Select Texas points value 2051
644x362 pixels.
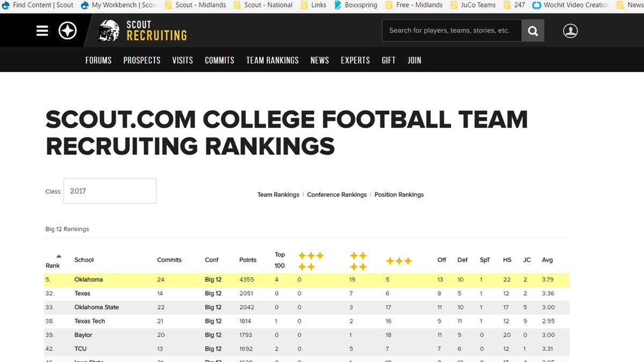click(247, 293)
